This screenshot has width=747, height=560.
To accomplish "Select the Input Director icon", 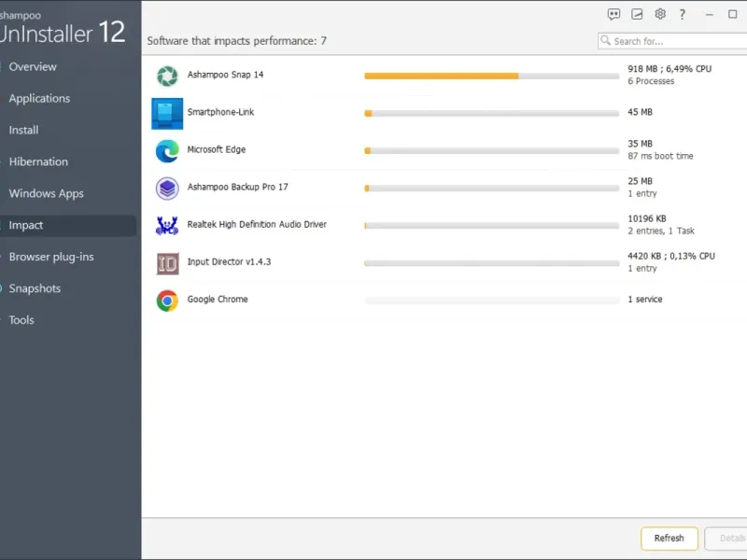I will coord(167,263).
